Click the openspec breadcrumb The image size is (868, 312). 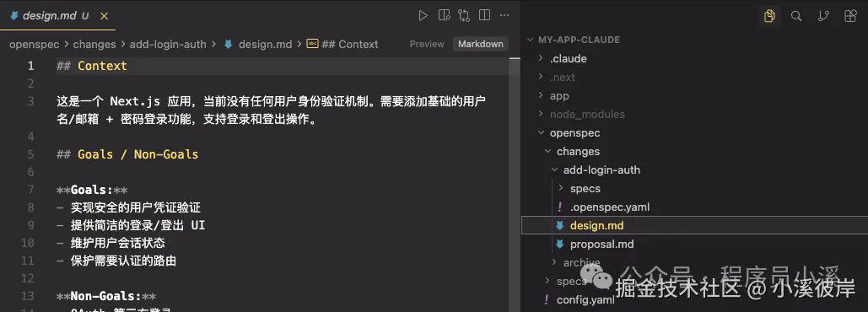pos(35,44)
